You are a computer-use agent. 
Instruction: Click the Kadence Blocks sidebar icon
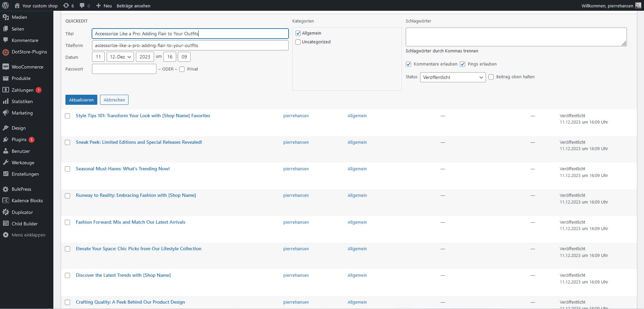pos(5,201)
